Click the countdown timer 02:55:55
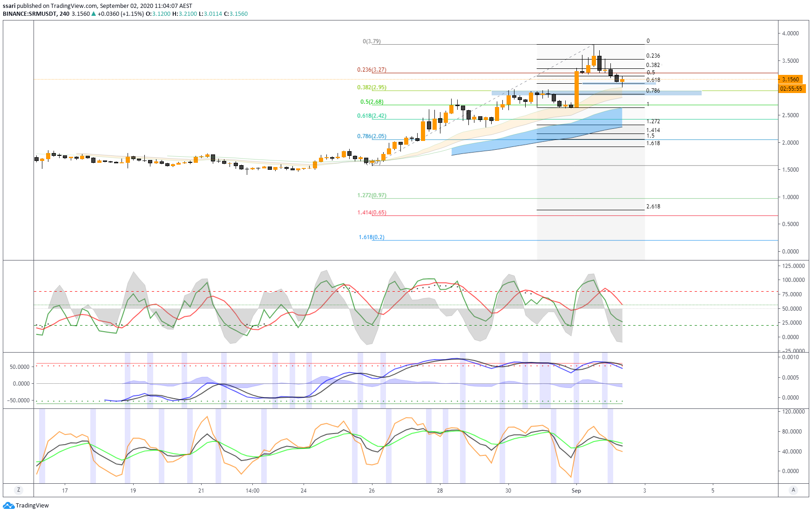 point(793,88)
